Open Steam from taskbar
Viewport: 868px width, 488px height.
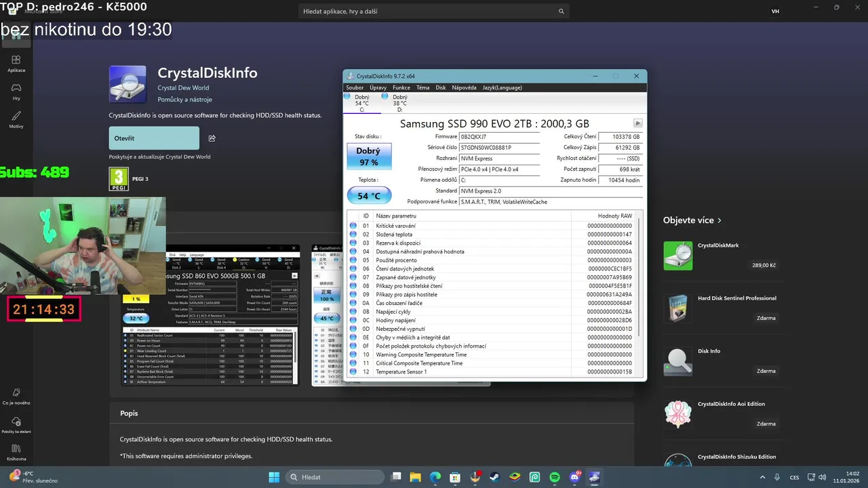click(495, 477)
